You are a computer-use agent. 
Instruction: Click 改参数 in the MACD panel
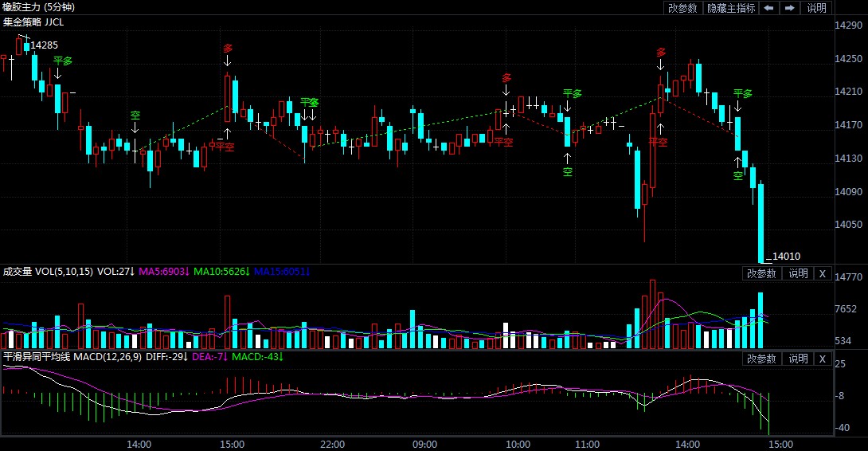point(762,359)
